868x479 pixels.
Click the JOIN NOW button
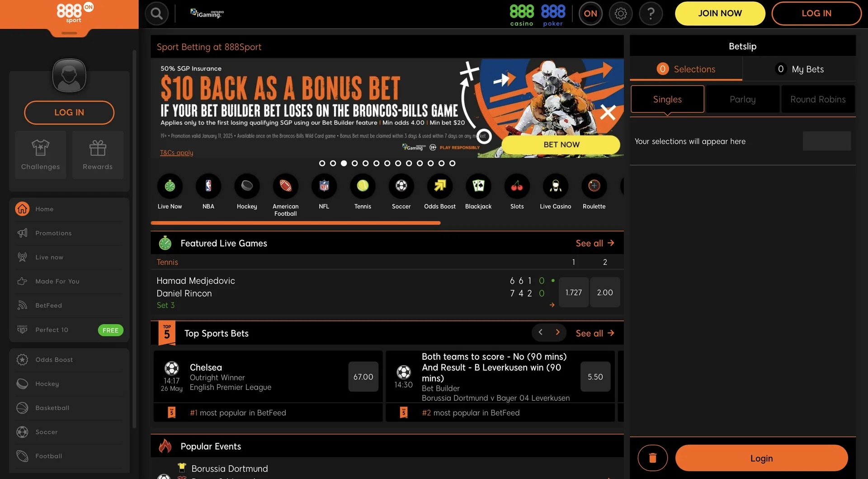(720, 14)
